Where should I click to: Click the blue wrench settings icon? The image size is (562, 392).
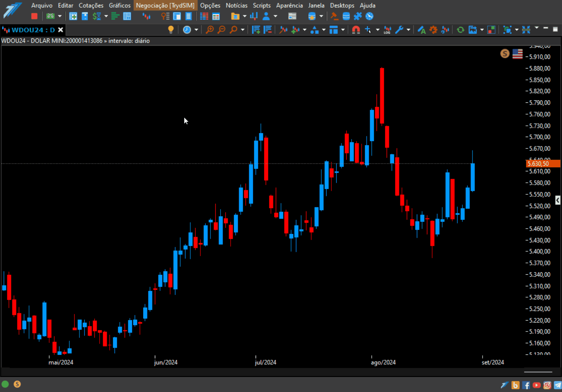point(399,29)
